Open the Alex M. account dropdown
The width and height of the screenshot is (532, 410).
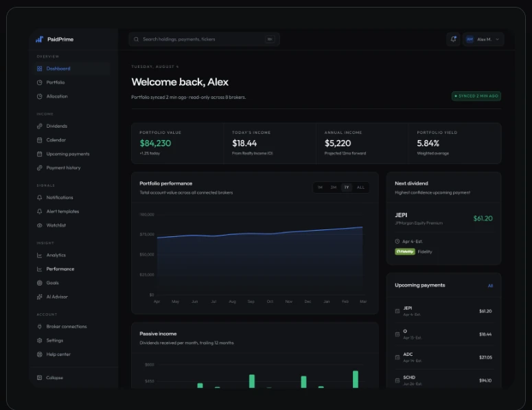point(484,39)
